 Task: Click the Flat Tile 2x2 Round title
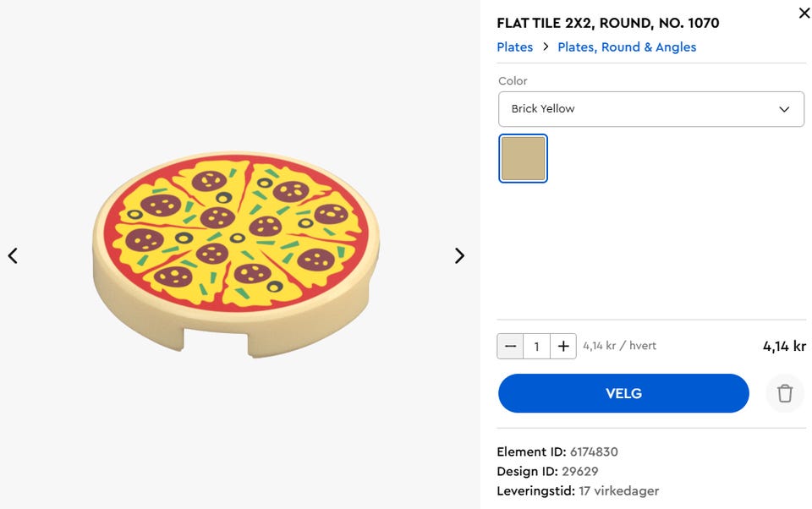click(x=608, y=23)
